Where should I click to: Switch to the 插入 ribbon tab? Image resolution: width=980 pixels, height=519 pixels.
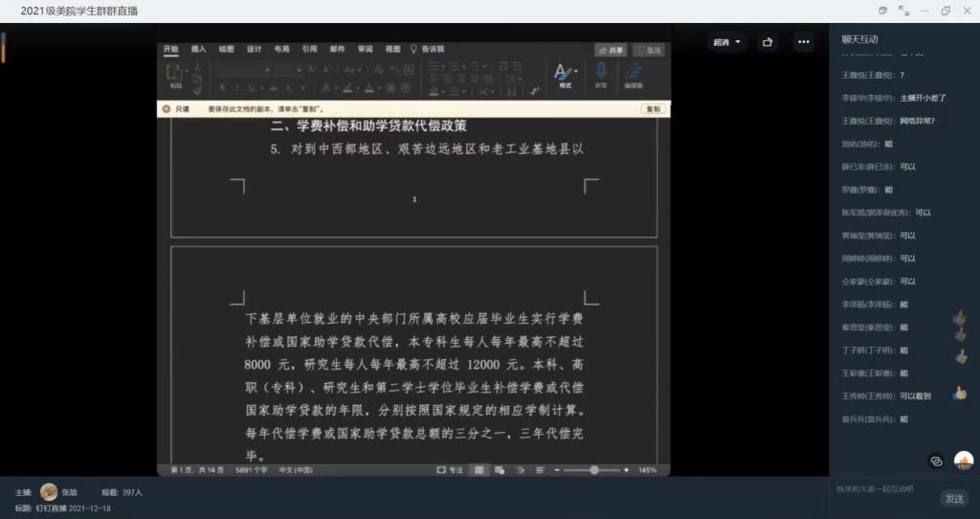click(199, 49)
